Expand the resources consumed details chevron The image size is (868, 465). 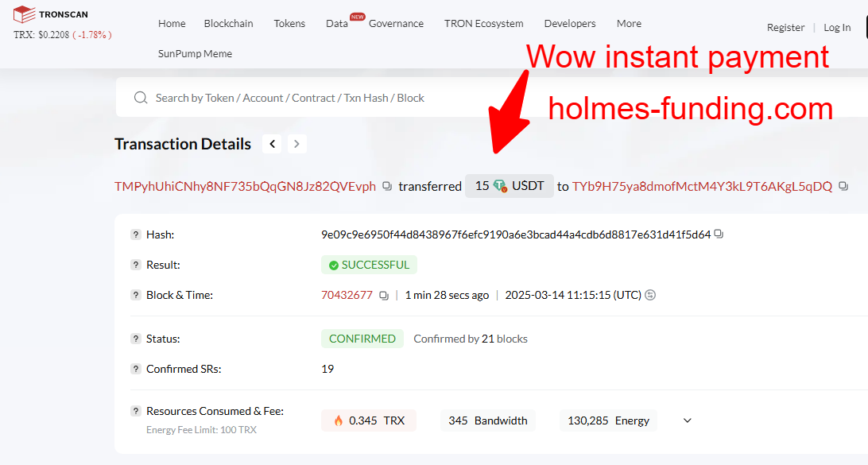688,420
